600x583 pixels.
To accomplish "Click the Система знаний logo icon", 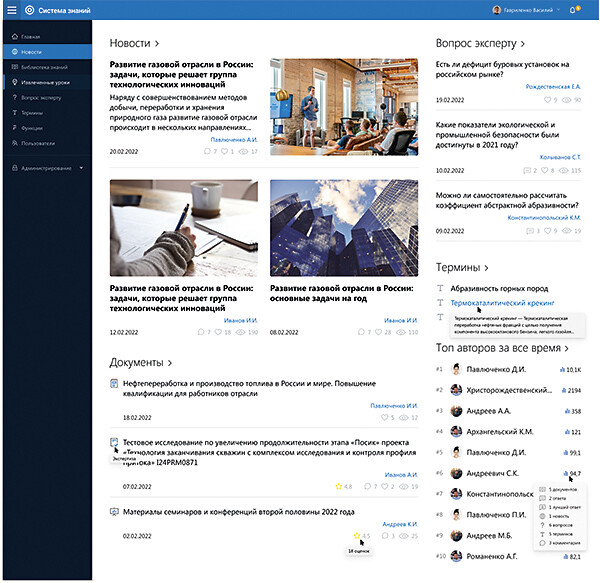I will pyautogui.click(x=29, y=10).
